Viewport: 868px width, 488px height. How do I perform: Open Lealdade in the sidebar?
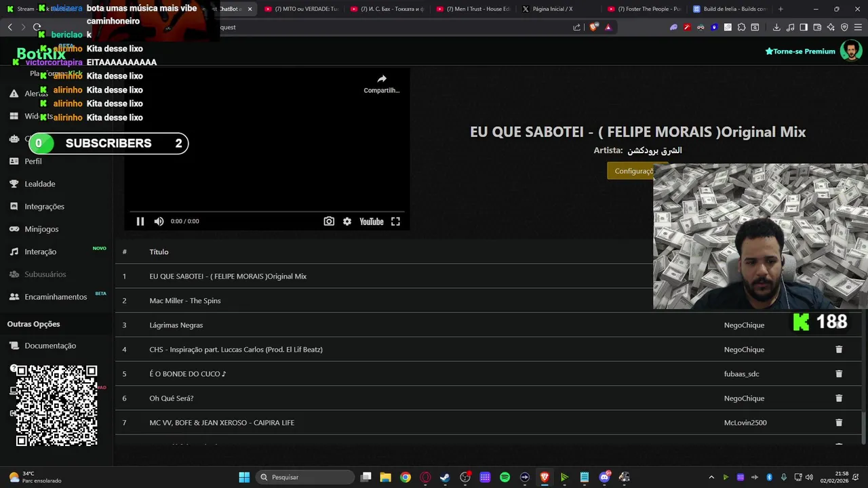coord(40,184)
